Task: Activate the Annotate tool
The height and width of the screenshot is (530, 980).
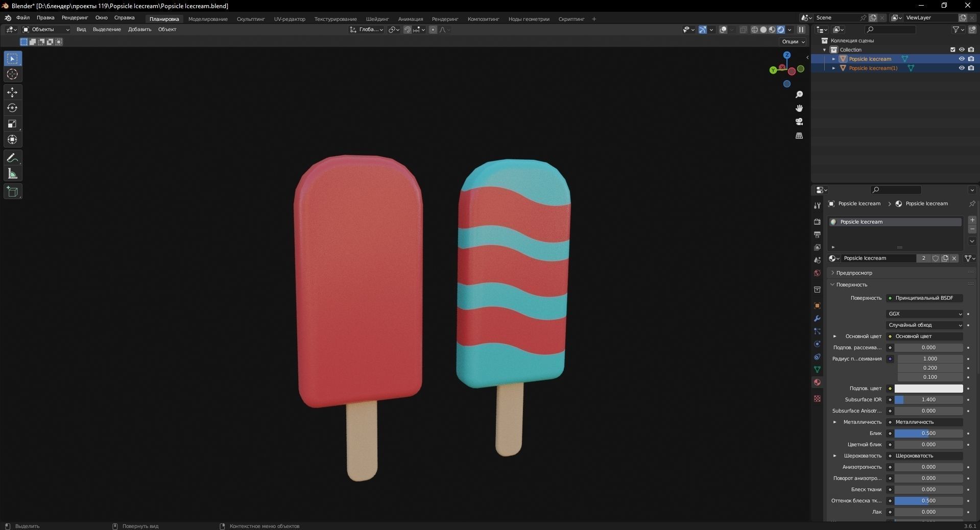Action: (12, 158)
